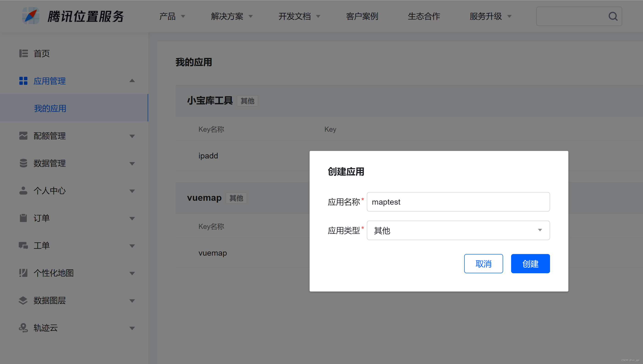Viewport: 643px width, 364px height.
Task: Click the 首页 home icon in the sidebar
Action: coord(24,54)
